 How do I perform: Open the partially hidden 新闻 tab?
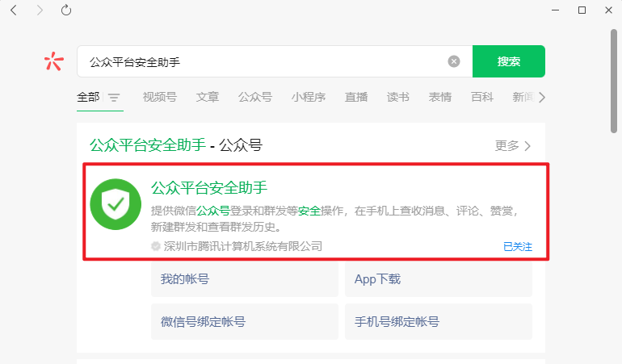coord(523,97)
